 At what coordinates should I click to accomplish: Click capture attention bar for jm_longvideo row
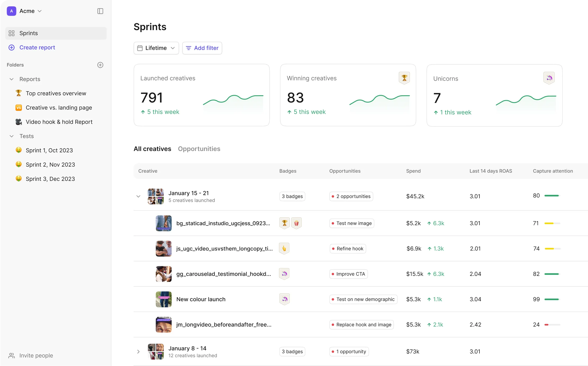(552, 325)
